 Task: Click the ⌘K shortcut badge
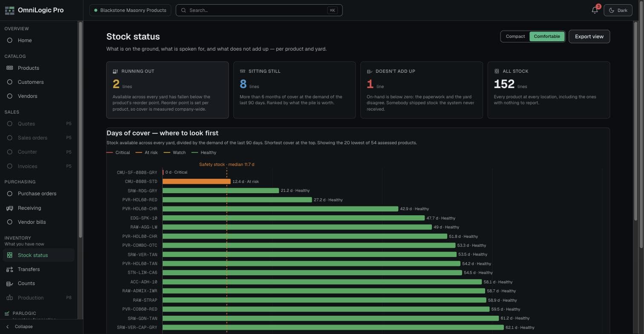333,10
